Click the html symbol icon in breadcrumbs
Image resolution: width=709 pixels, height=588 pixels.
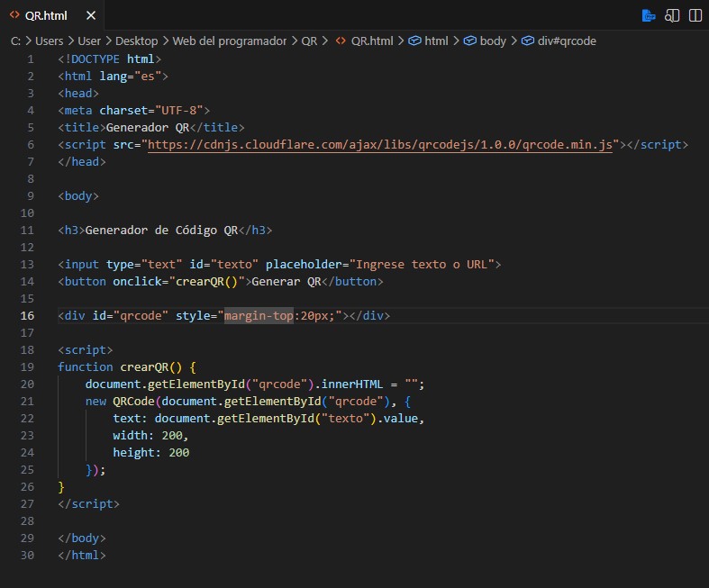click(x=414, y=41)
